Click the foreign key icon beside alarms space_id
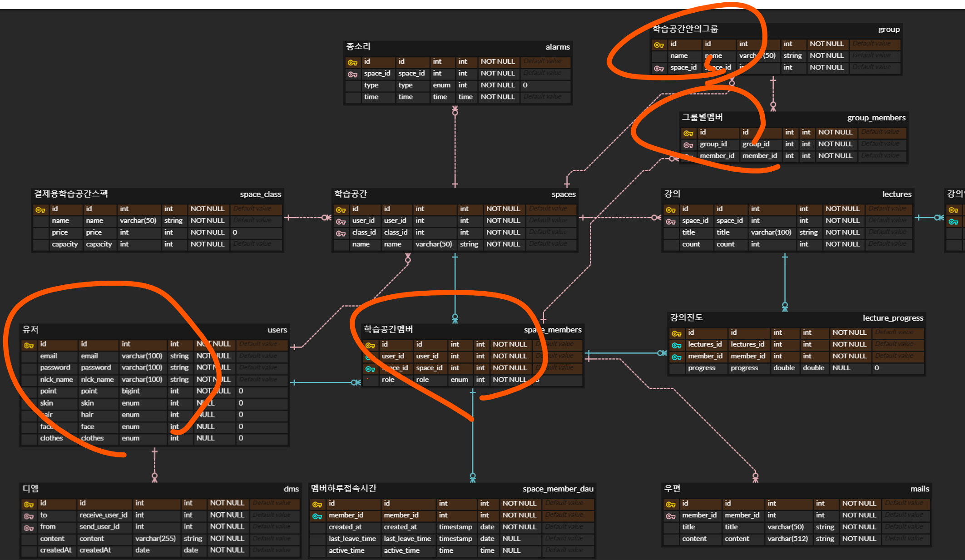 point(352,74)
